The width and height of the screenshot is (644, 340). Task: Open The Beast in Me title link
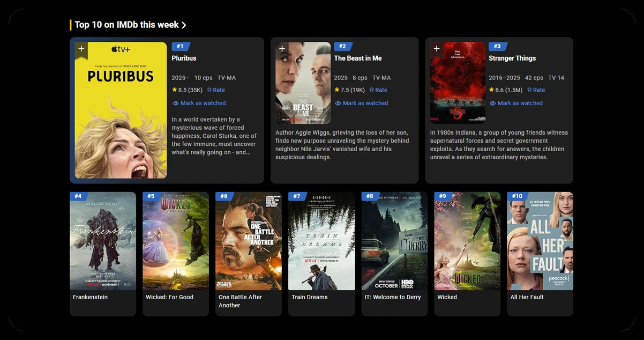point(358,58)
